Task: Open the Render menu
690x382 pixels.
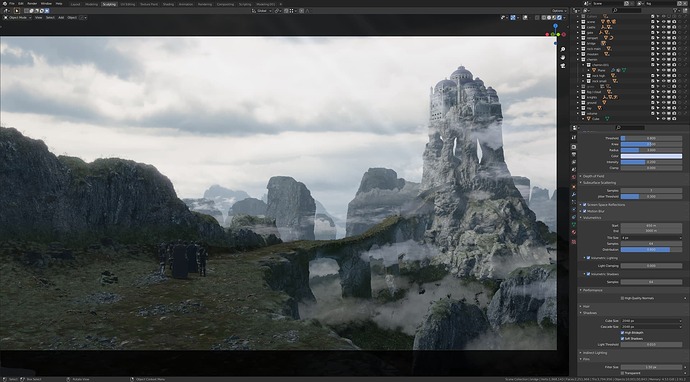Action: point(32,4)
